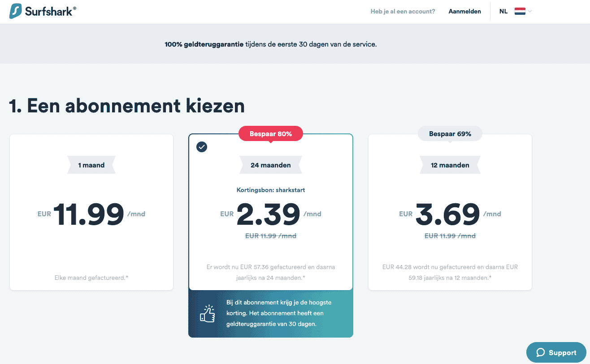Viewport: 590px width, 364px height.
Task: Click the '1. Een abonnement kiezen' heading
Action: (127, 106)
